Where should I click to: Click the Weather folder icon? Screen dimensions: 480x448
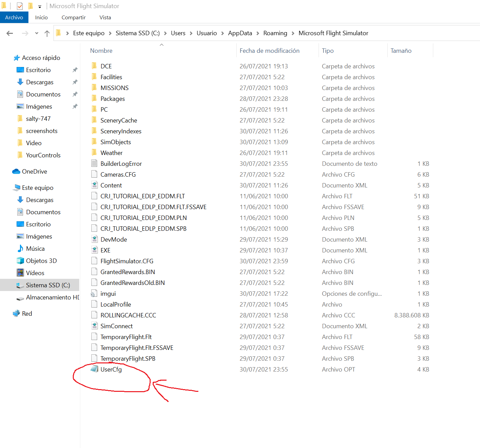(x=94, y=153)
